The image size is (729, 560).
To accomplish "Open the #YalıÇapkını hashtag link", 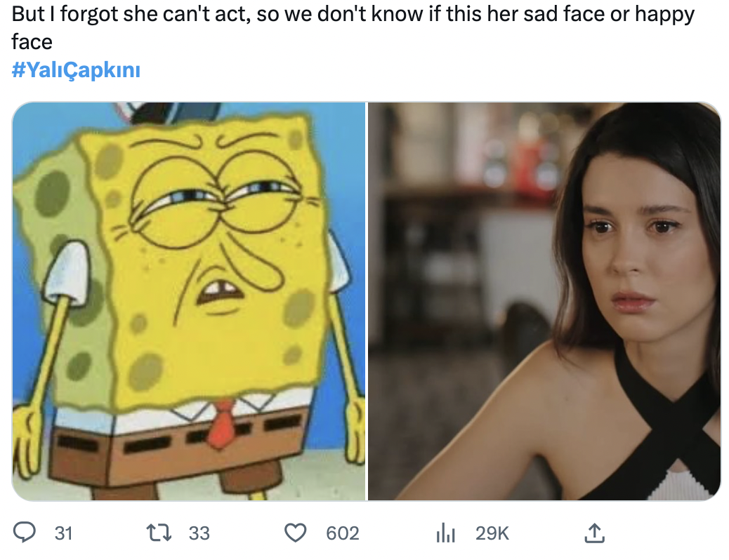I will coord(77,70).
